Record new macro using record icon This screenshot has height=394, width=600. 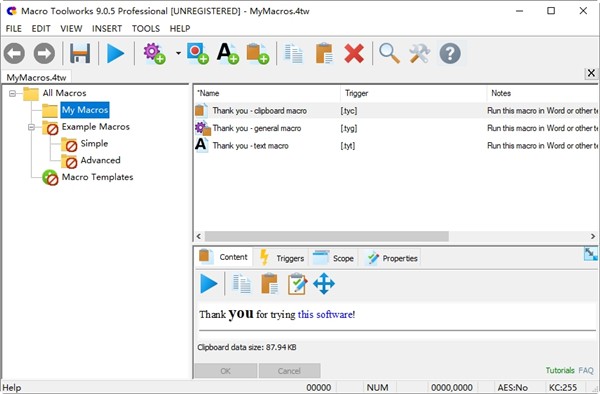(x=198, y=53)
